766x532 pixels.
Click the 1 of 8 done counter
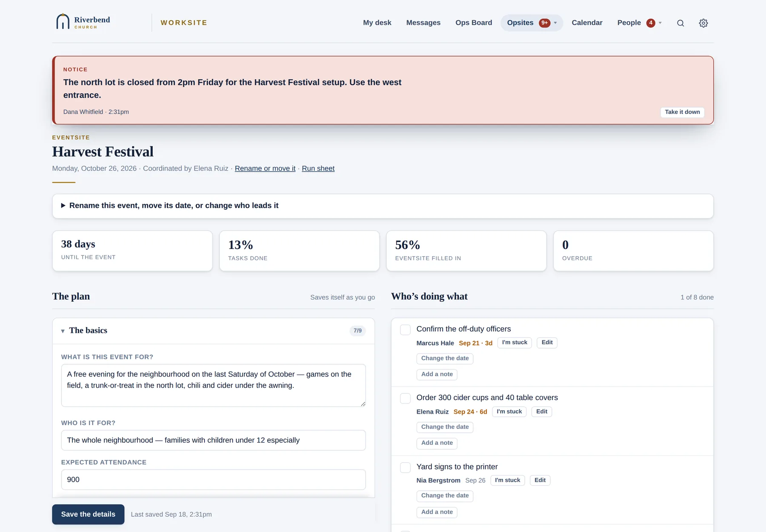697,297
